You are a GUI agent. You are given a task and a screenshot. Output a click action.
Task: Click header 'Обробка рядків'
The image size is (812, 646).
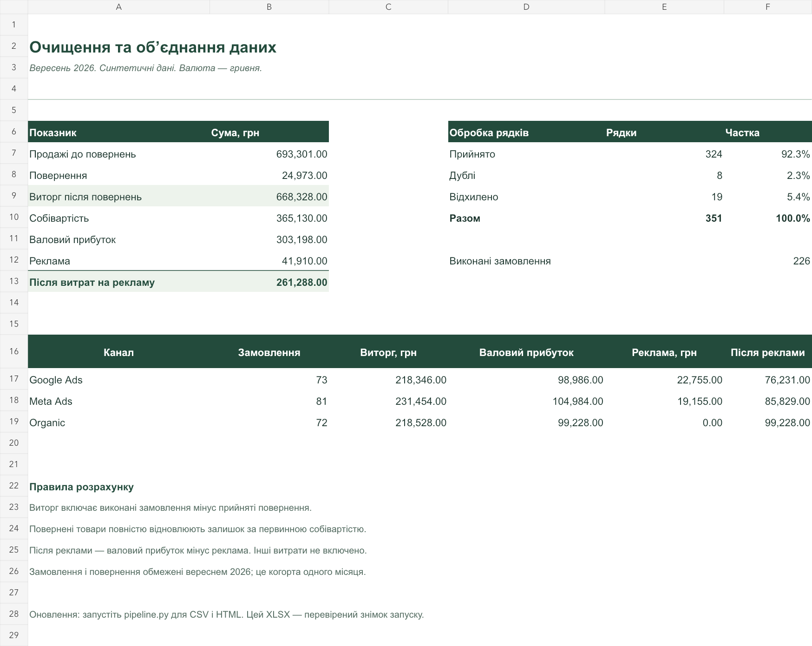click(489, 132)
